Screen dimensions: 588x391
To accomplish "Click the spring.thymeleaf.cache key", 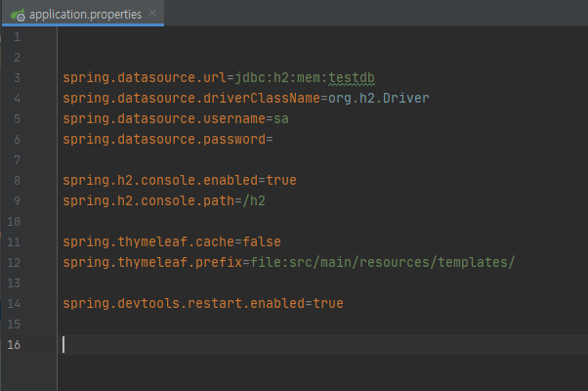I will [x=148, y=242].
